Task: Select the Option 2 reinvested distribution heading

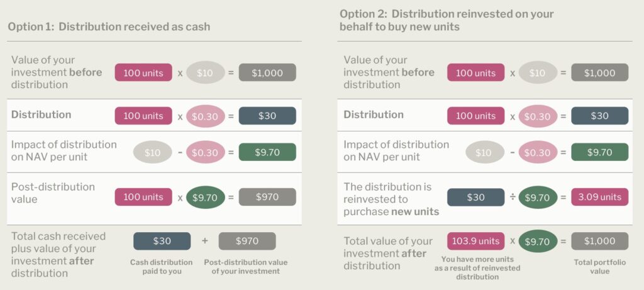Action: (x=447, y=20)
